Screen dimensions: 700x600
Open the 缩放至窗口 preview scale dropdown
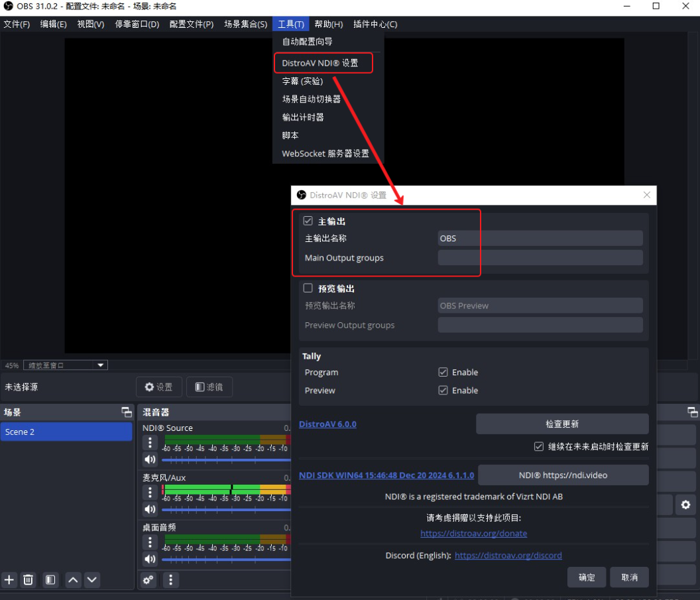66,365
